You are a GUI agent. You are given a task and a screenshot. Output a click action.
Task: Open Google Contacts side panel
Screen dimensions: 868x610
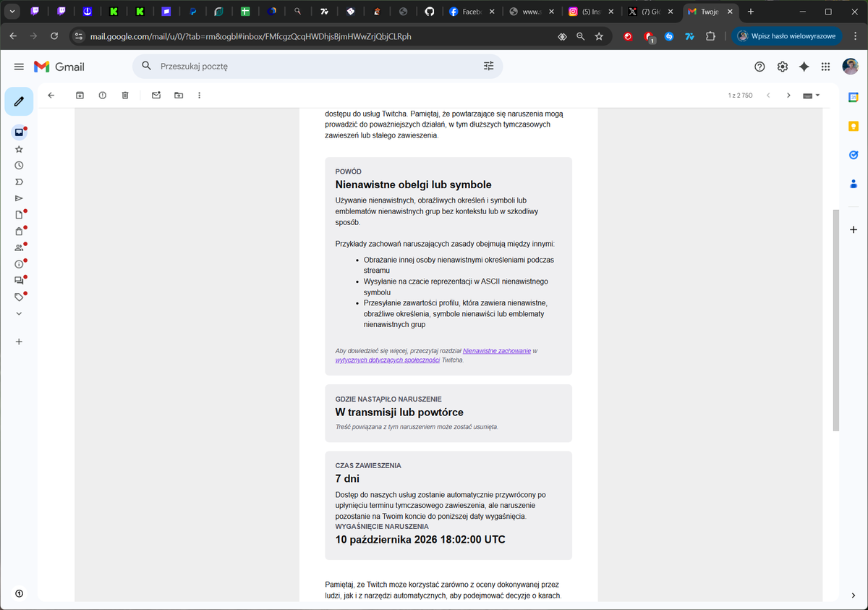[x=854, y=184]
